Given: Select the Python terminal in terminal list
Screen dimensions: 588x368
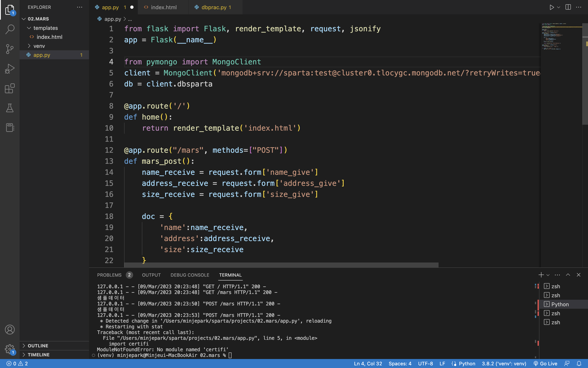Looking at the screenshot, I should click(x=563, y=304).
